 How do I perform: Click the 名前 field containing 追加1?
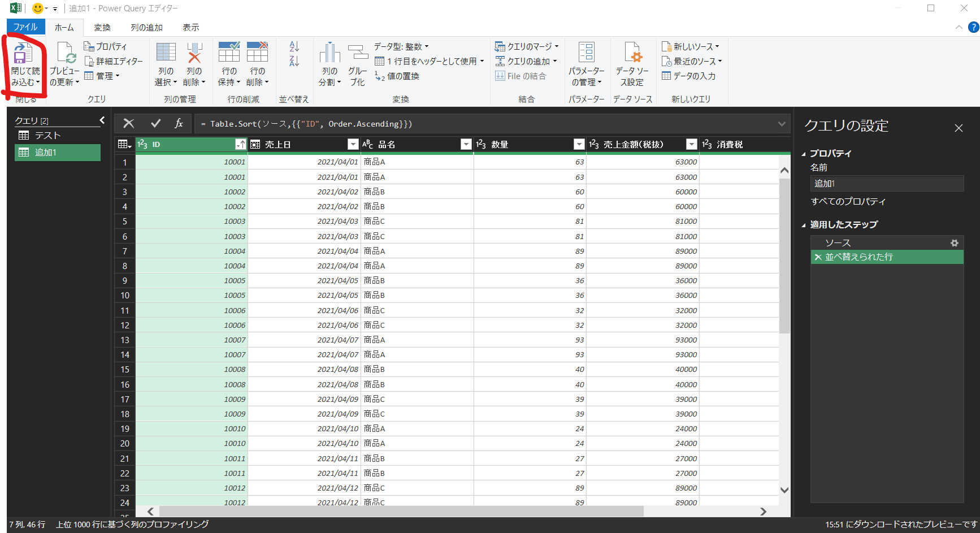(886, 184)
